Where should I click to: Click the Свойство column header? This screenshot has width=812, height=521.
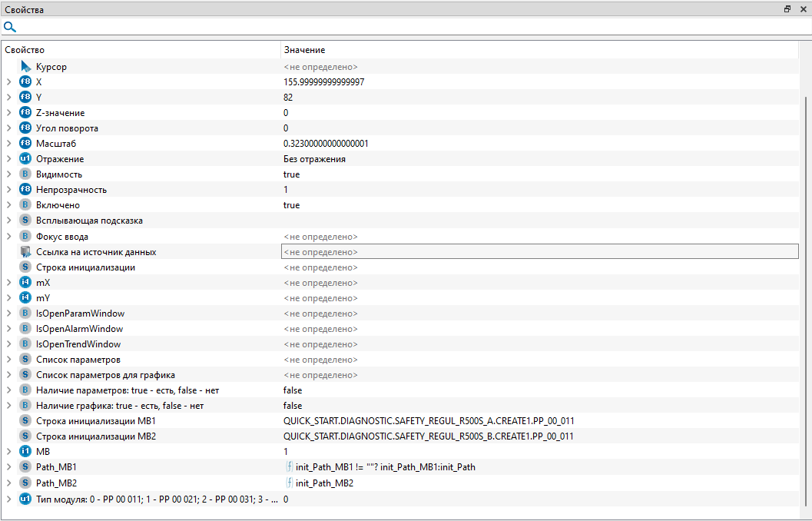coord(25,50)
